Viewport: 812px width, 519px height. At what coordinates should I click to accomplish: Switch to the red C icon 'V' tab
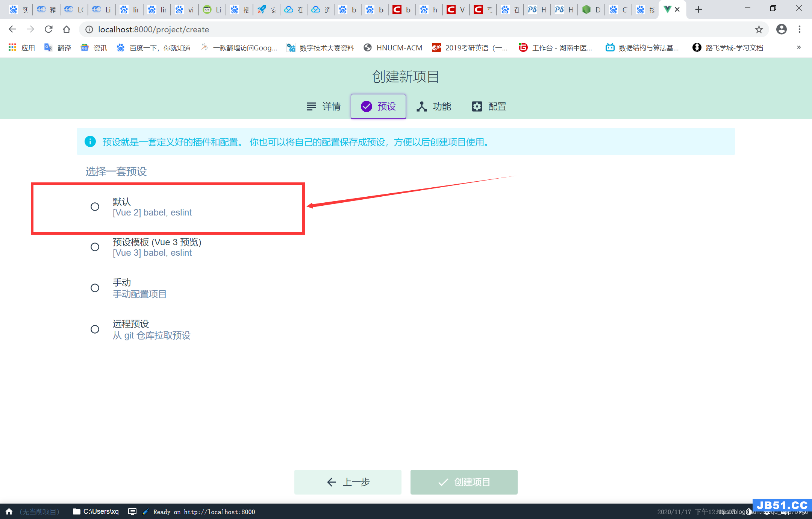[x=456, y=9]
